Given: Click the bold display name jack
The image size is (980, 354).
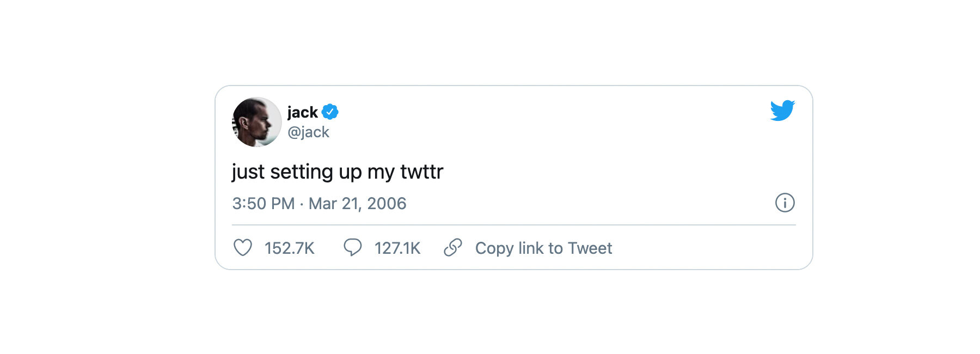Looking at the screenshot, I should [302, 112].
